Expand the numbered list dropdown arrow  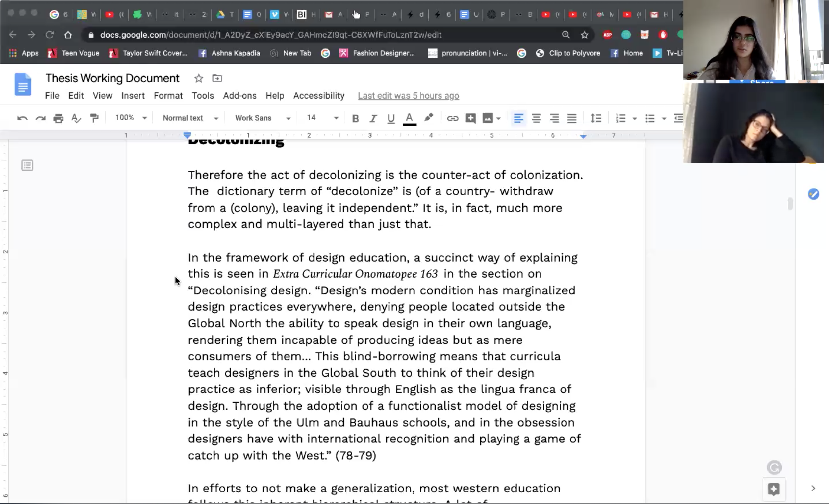point(635,118)
